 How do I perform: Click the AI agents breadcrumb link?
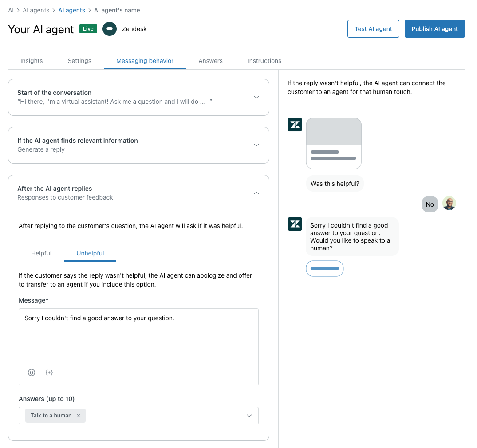71,10
